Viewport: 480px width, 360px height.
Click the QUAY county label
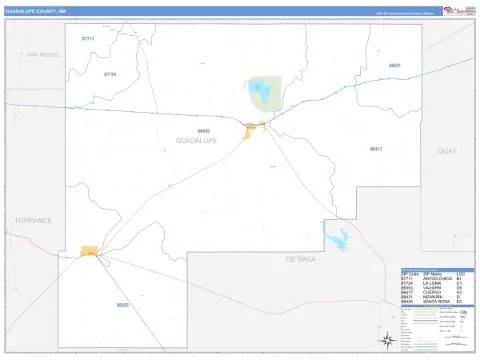(x=447, y=151)
